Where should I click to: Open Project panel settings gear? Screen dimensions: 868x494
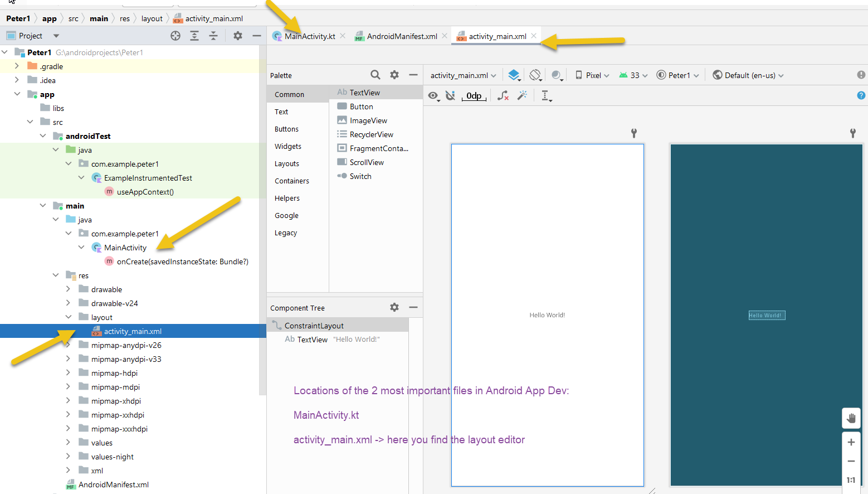[x=238, y=36]
